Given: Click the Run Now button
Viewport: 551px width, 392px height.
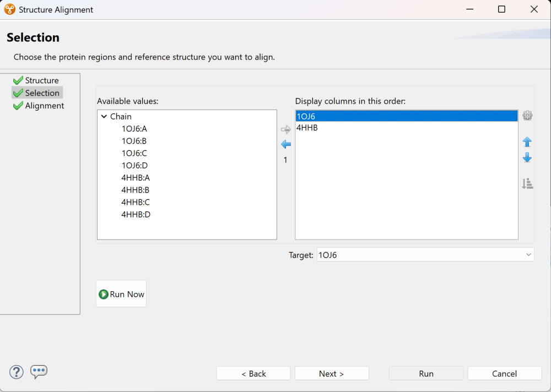Looking at the screenshot, I should click(x=121, y=294).
